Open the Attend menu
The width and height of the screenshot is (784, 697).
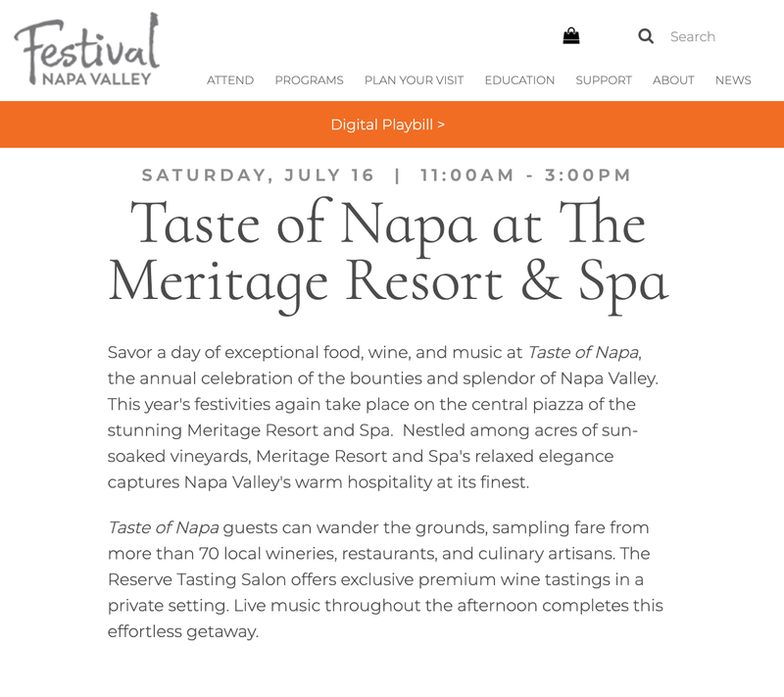coord(230,80)
